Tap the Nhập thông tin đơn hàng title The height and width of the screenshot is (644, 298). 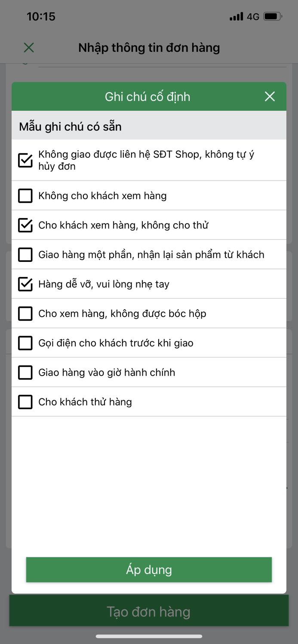[149, 48]
